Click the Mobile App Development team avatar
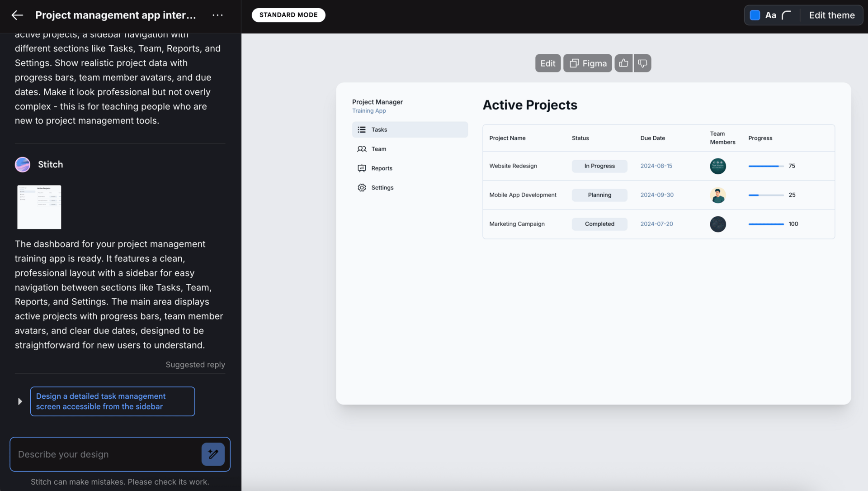 click(718, 195)
